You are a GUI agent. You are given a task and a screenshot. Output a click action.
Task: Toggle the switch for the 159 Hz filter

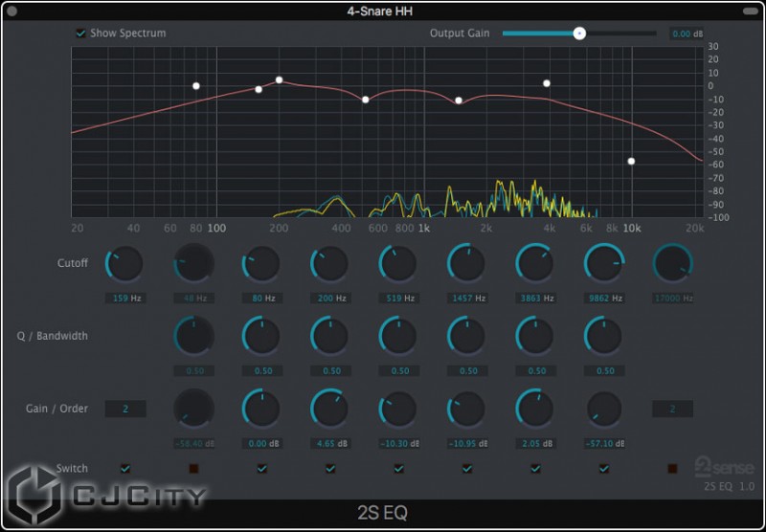[x=125, y=469]
